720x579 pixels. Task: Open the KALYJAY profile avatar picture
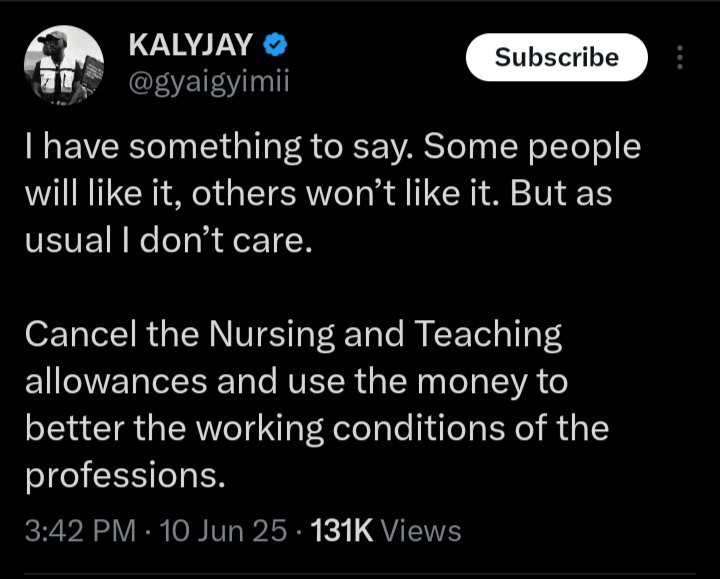tap(64, 67)
